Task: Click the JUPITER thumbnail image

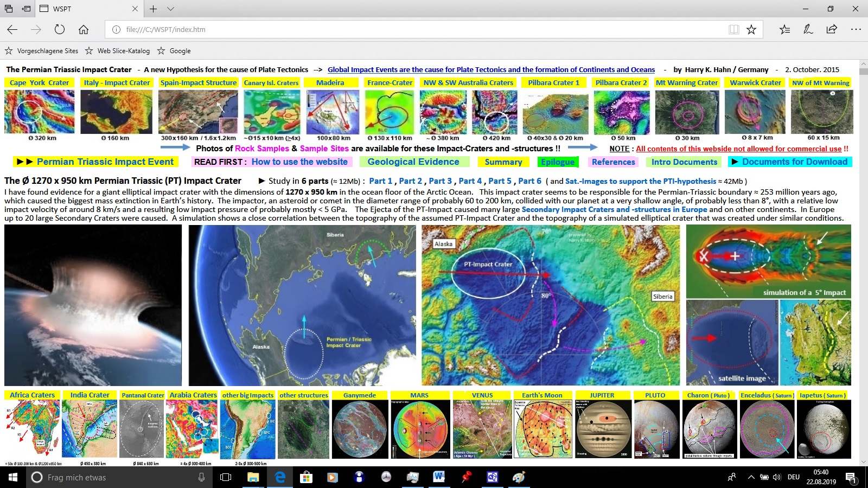Action: (x=602, y=429)
